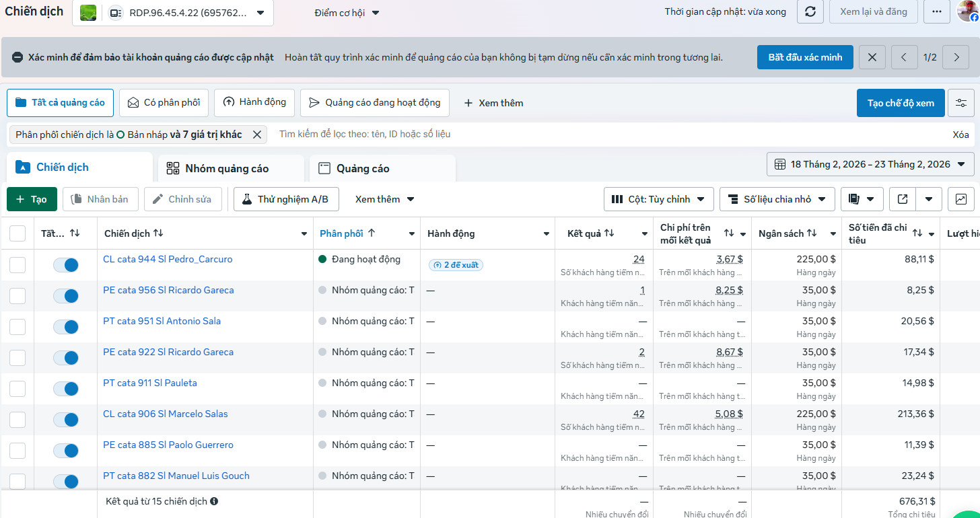Switch to the Chiến dịch tab

(x=79, y=167)
